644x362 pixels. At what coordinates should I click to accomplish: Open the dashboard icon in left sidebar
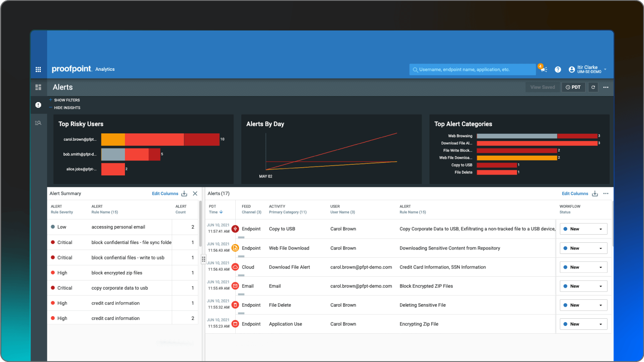tap(38, 87)
